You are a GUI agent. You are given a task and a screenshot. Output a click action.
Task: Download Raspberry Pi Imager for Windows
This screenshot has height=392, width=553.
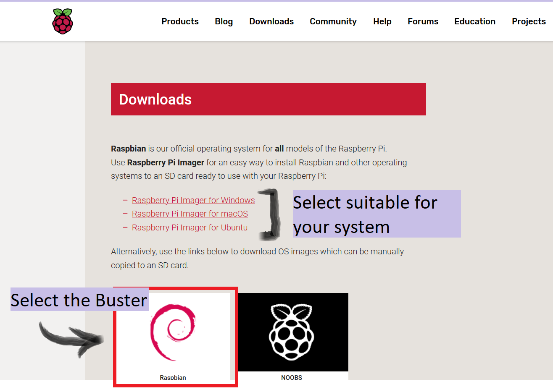coord(193,200)
